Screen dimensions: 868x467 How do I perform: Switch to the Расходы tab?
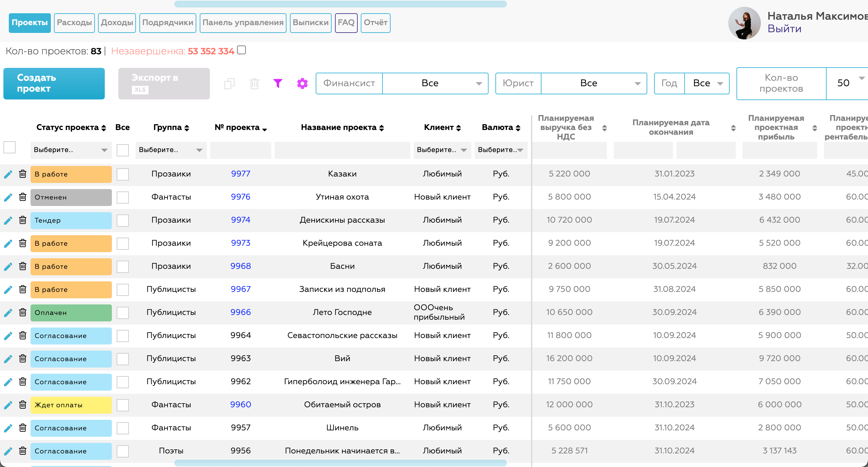point(74,23)
